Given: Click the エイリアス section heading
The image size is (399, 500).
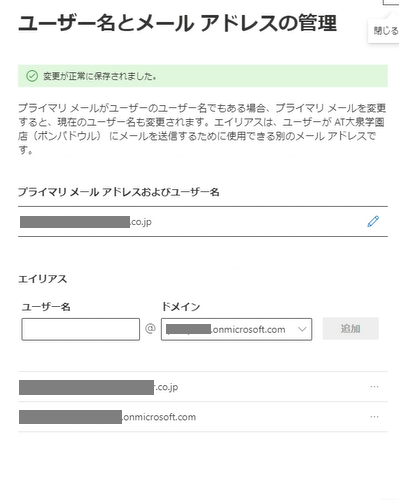Looking at the screenshot, I should click(43, 279).
